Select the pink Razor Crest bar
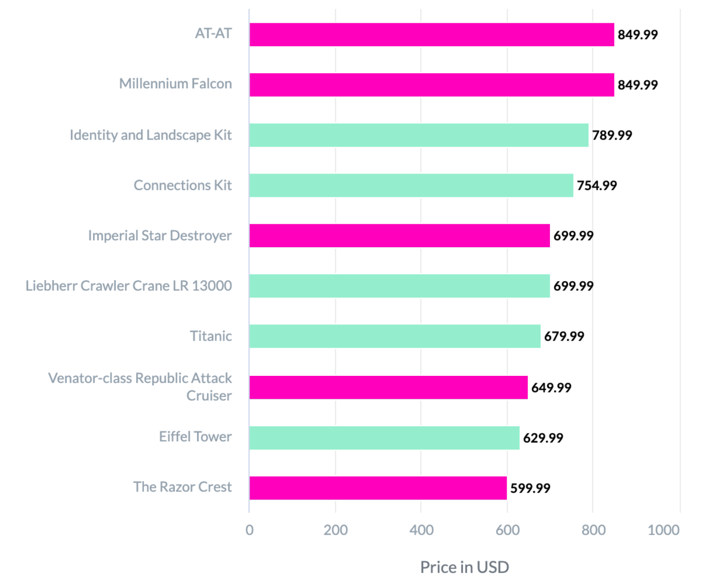The width and height of the screenshot is (717, 588). pyautogui.click(x=377, y=488)
